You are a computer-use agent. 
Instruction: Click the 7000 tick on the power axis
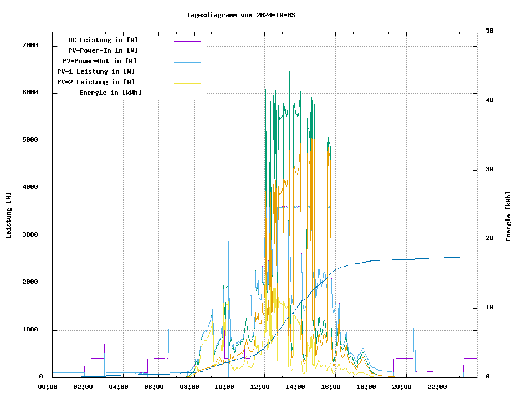[30, 45]
